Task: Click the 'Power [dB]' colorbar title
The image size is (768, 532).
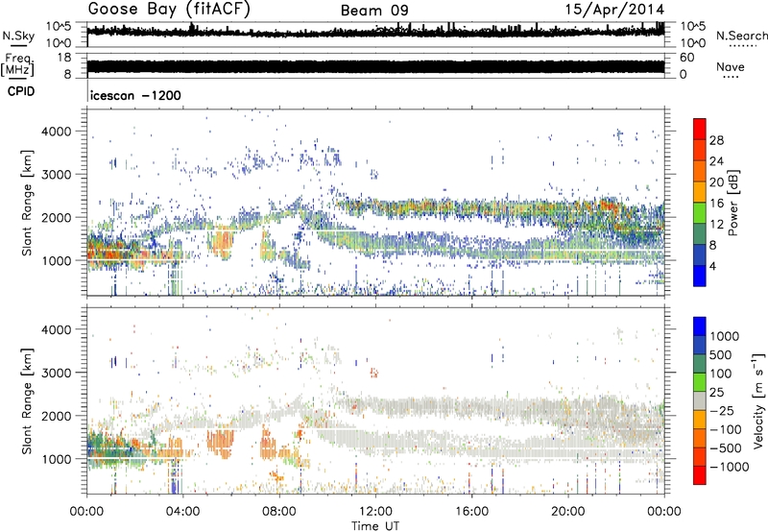Action: (732, 203)
